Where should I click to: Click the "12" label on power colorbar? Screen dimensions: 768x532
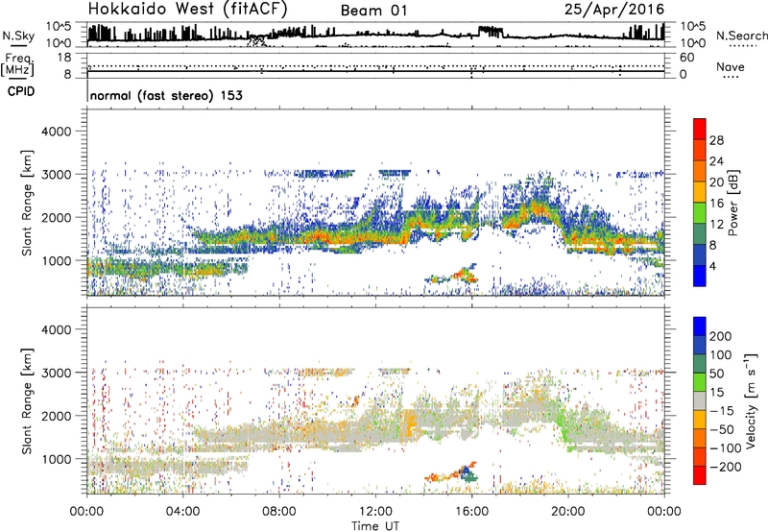pos(716,225)
